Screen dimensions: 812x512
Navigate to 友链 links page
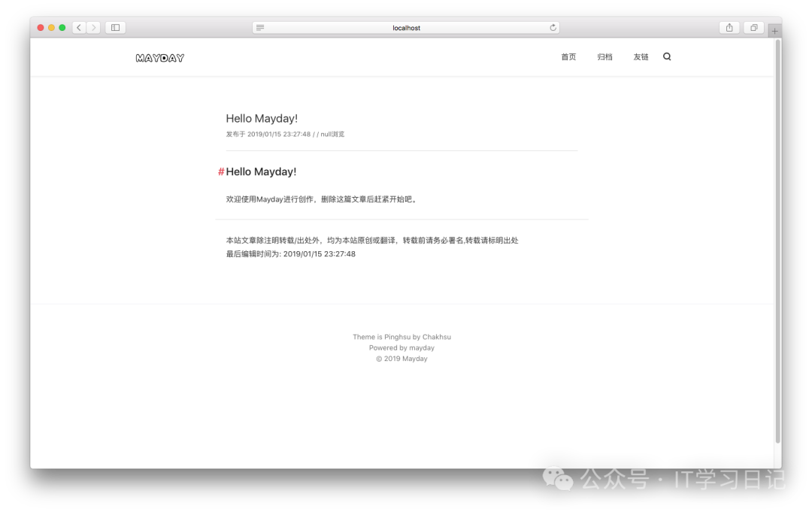tap(641, 57)
